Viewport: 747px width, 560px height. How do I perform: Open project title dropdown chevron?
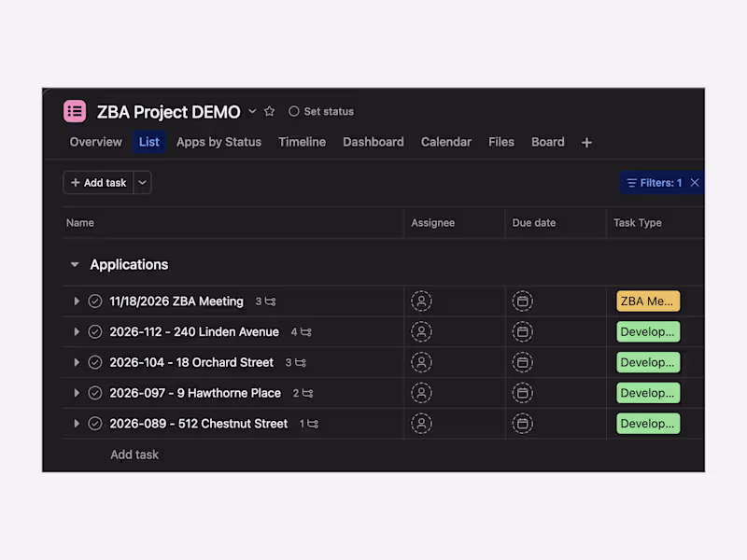point(252,111)
